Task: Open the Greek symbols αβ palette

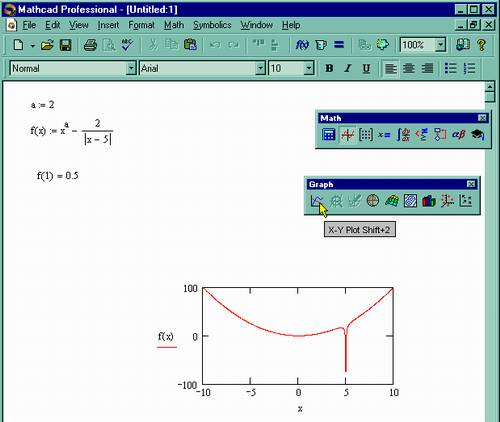Action: click(458, 135)
